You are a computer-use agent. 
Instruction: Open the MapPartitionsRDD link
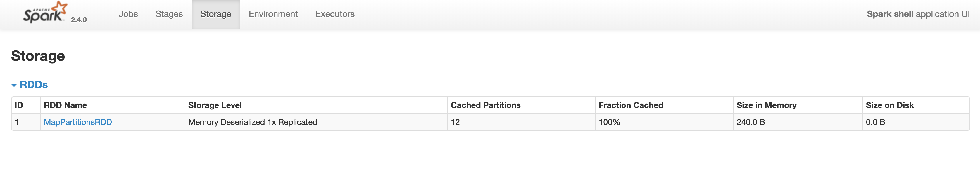point(77,122)
